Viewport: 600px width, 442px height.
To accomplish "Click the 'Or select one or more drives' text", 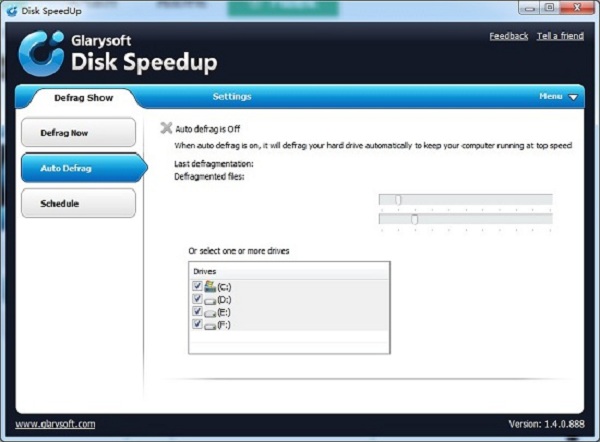I will pos(239,251).
